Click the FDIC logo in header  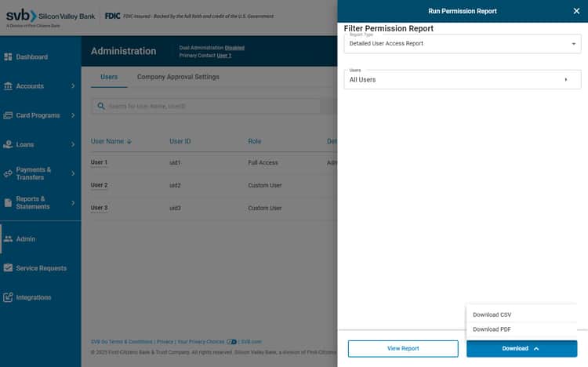112,16
